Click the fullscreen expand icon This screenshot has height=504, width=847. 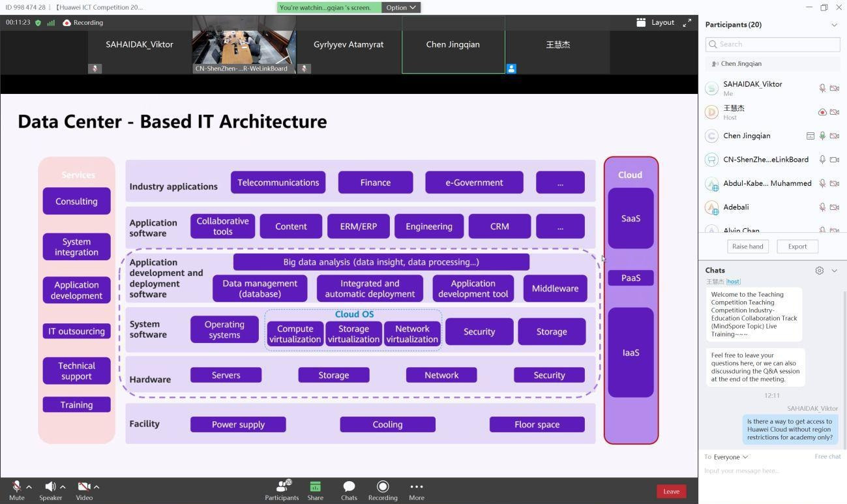click(x=687, y=23)
